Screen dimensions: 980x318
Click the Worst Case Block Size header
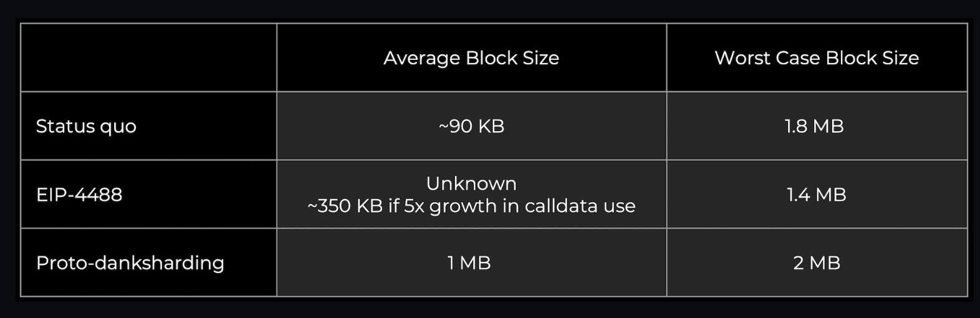pyautogui.click(x=817, y=58)
